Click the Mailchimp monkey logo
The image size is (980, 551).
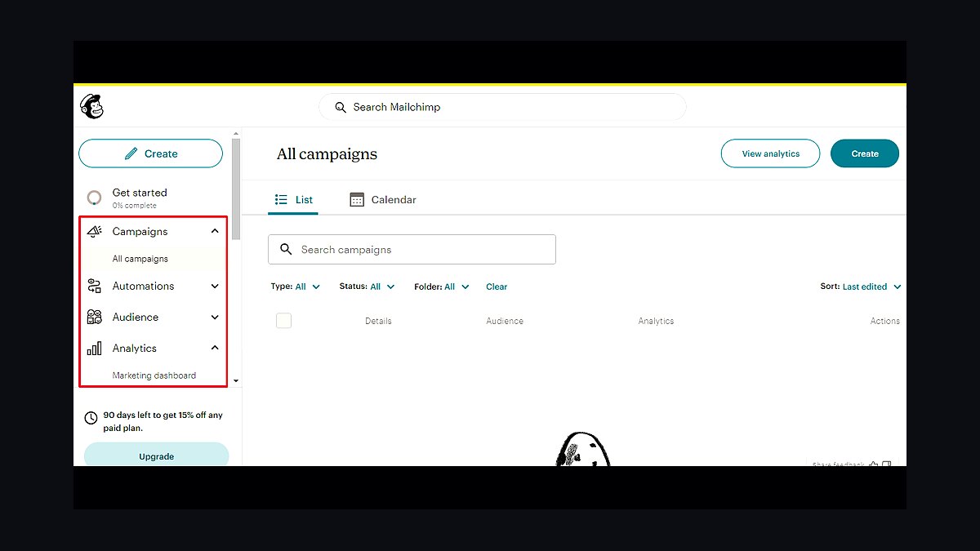click(91, 106)
